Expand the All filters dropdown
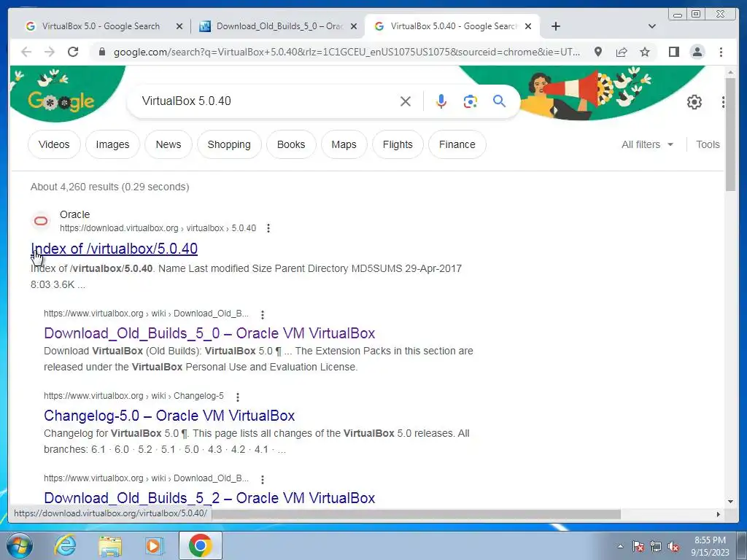This screenshot has height=560, width=747. click(x=648, y=144)
